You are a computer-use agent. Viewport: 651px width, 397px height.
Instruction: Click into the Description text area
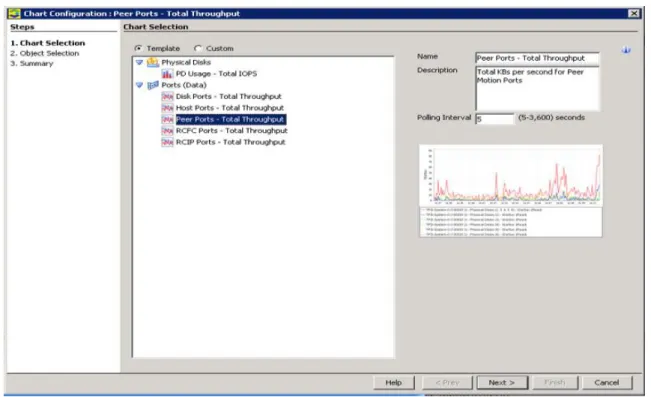537,88
